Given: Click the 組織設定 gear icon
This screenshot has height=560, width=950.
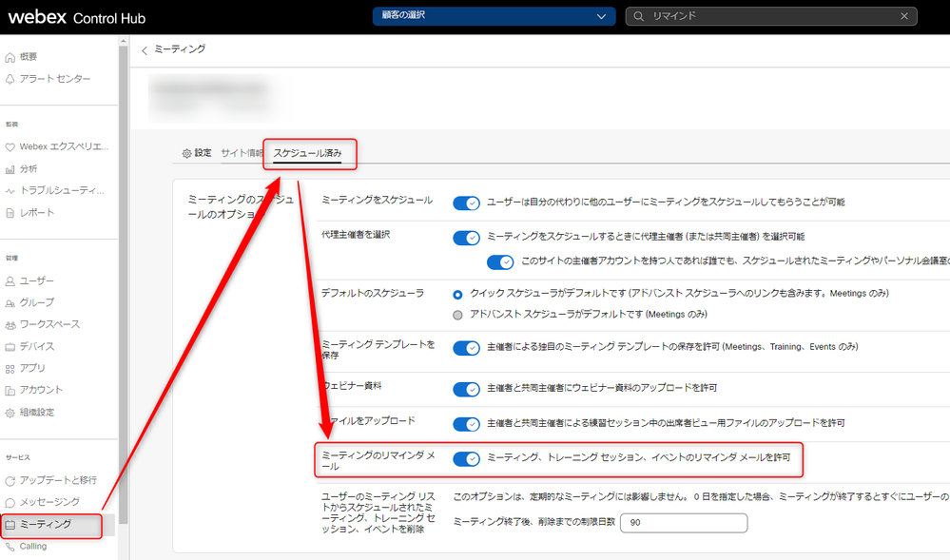Looking at the screenshot, I should (x=10, y=413).
